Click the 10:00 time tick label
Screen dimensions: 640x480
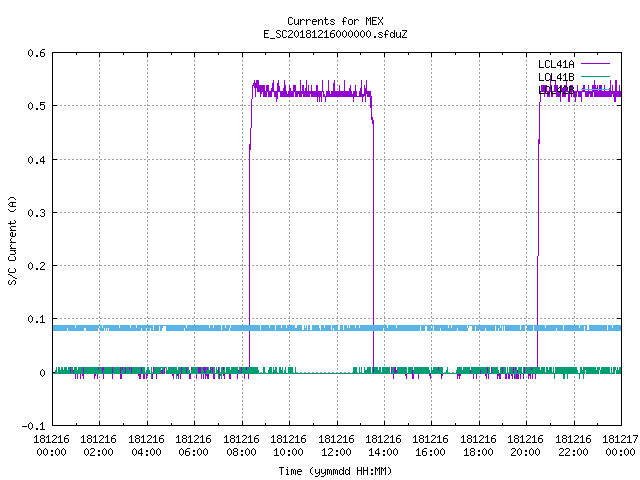pos(288,452)
